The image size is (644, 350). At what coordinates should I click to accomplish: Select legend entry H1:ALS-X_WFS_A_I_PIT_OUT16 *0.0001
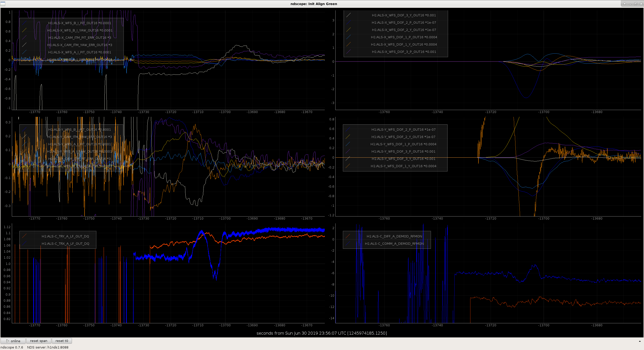[x=80, y=52]
